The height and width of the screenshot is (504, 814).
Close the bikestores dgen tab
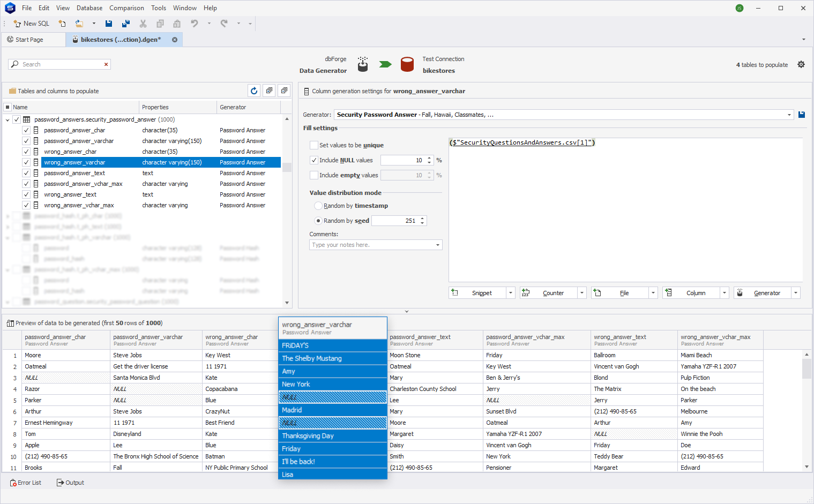pos(175,40)
